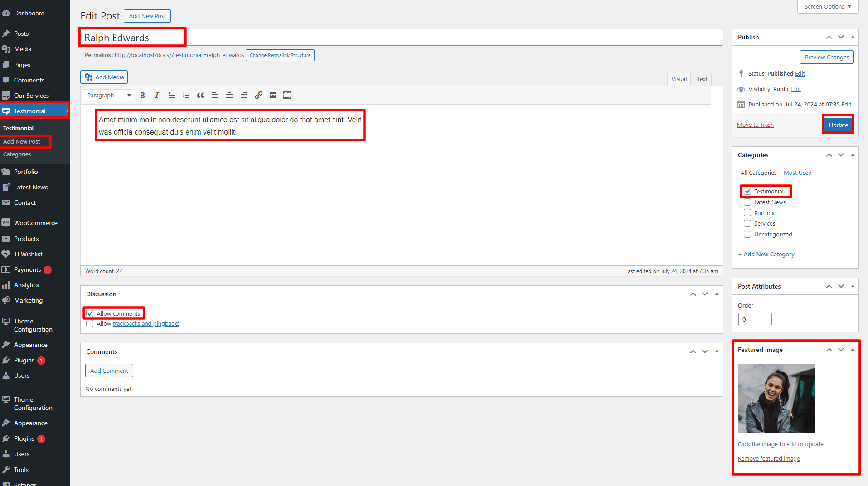Viewport: 868px width, 486px height.
Task: Apply blockquote formatting
Action: [x=200, y=95]
